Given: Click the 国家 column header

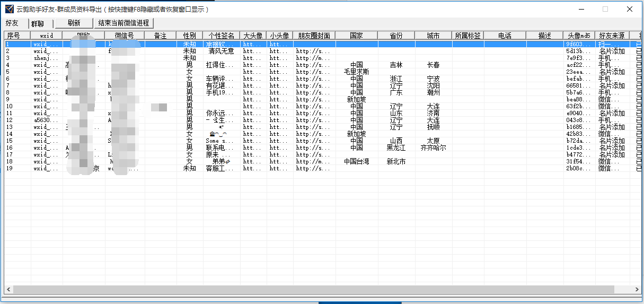Looking at the screenshot, I should (356, 36).
